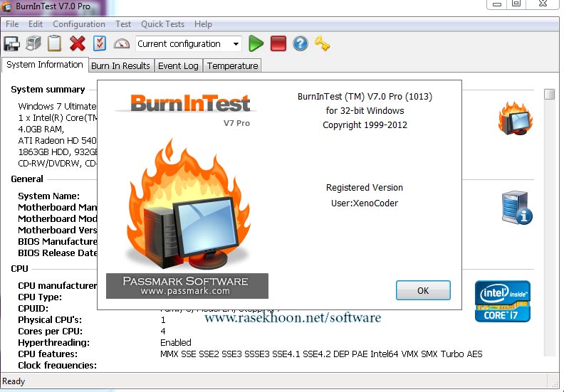This screenshot has height=392, width=564.
Task: Open the Test menu
Action: [x=123, y=24]
